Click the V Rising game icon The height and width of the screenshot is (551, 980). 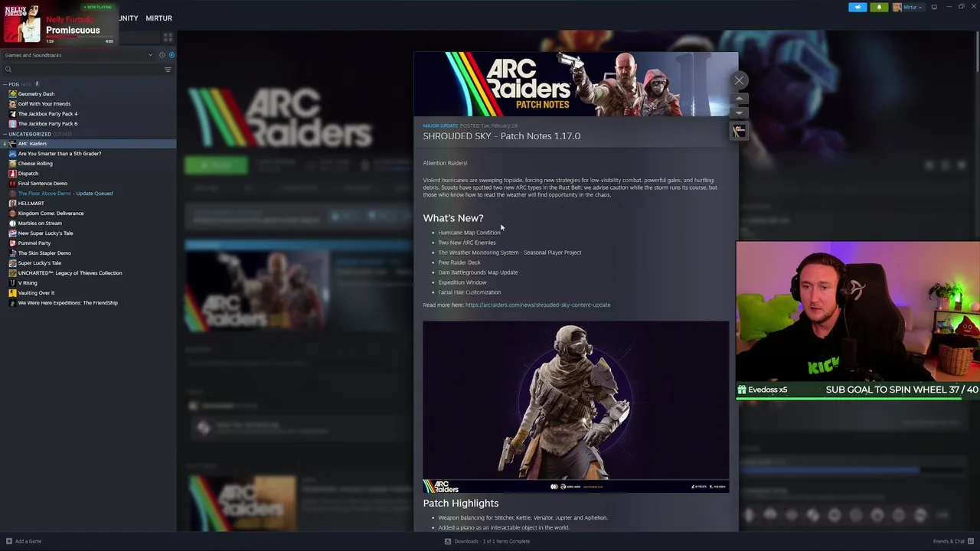12,283
